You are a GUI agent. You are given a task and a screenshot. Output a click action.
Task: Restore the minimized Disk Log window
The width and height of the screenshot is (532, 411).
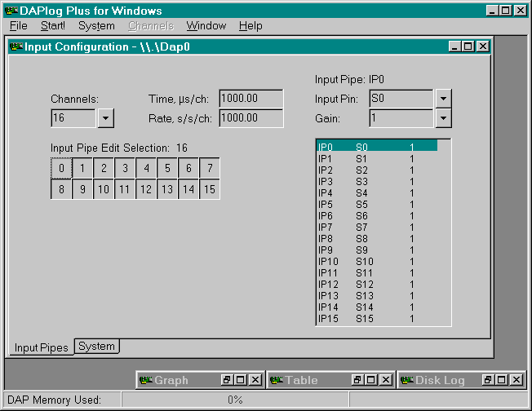point(488,380)
